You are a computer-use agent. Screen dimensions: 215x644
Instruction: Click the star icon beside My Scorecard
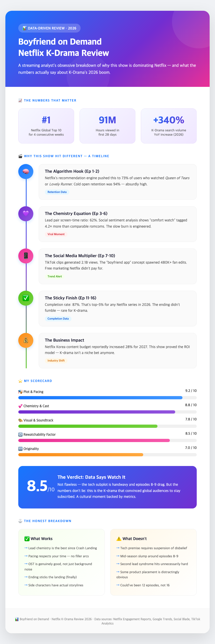pos(20,381)
